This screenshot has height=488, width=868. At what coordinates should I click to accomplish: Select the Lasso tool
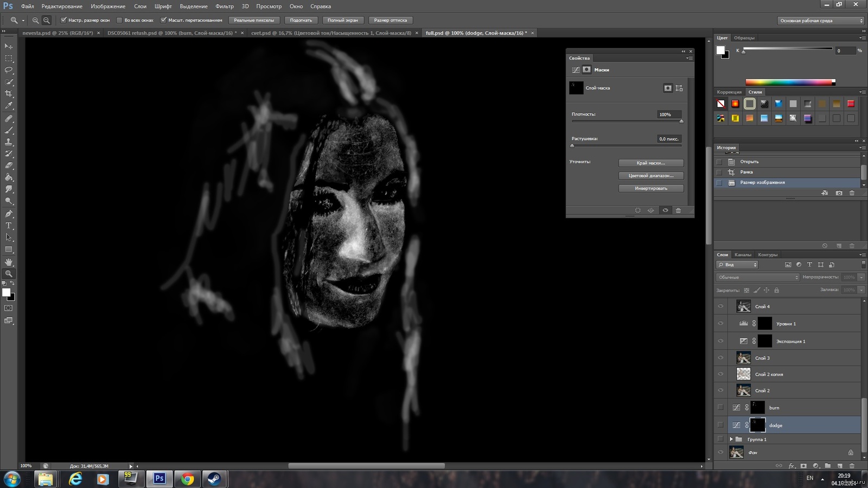click(9, 70)
